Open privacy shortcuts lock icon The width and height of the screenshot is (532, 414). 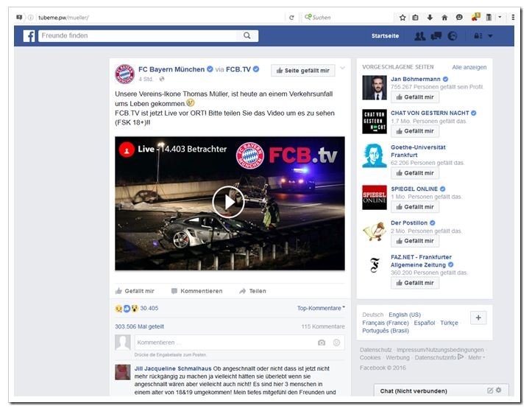coord(478,35)
